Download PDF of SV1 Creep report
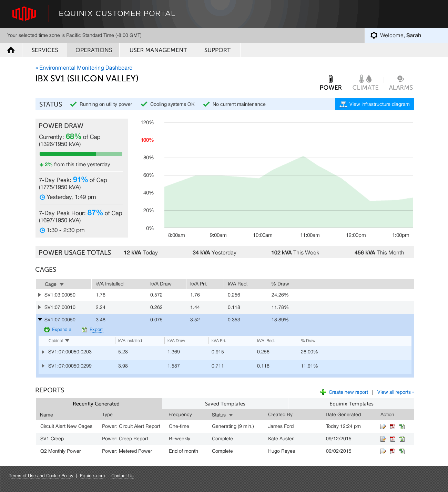 [x=393, y=439]
